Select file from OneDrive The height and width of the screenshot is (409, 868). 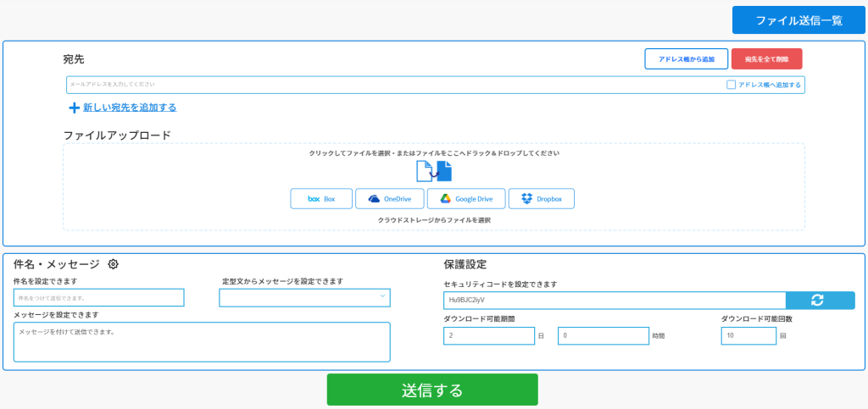click(389, 199)
